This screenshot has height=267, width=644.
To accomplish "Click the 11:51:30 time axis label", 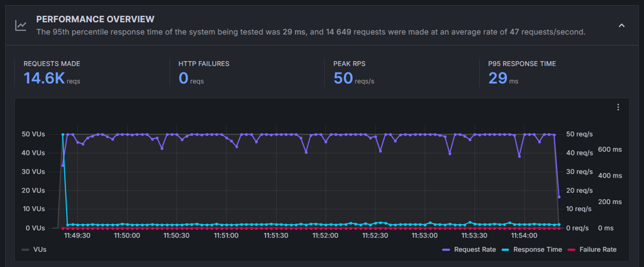I will click(276, 236).
